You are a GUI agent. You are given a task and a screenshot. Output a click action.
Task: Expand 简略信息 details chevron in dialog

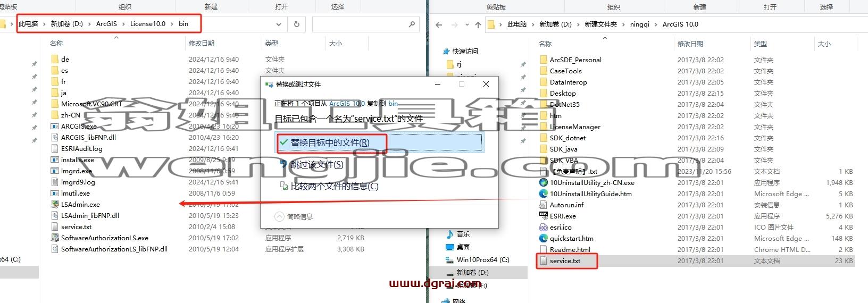(x=280, y=216)
